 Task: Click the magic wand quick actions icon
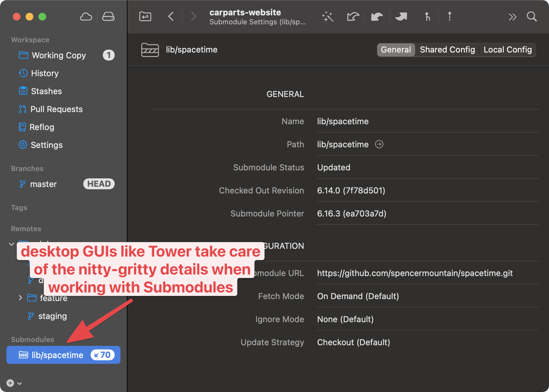pos(328,17)
